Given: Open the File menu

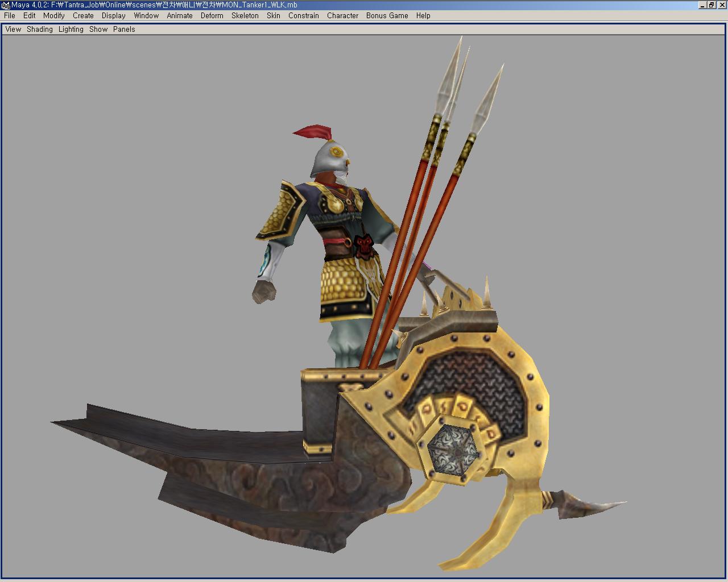Looking at the screenshot, I should (10, 16).
